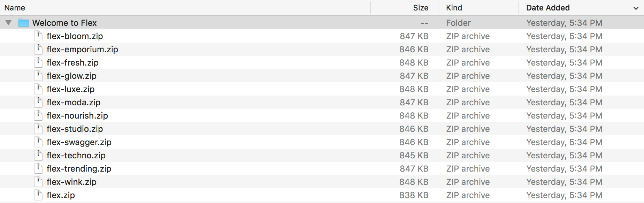Image resolution: width=644 pixels, height=203 pixels.
Task: Collapse the Welcome to Flex folder
Action: (8, 22)
